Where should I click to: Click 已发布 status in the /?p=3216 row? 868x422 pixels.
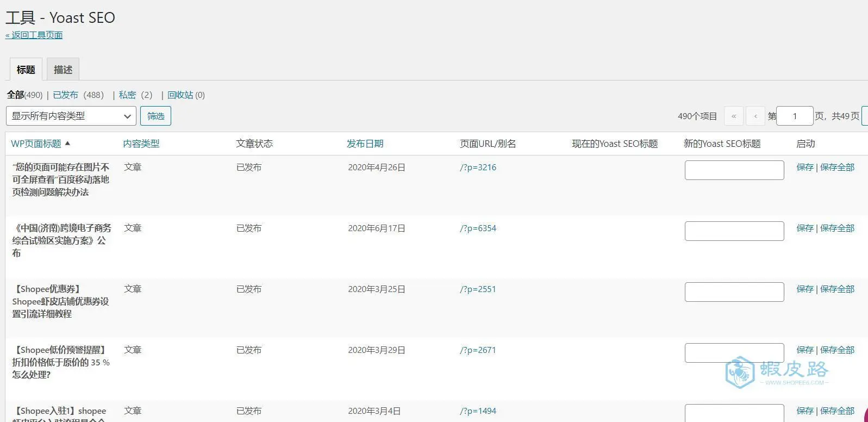249,167
